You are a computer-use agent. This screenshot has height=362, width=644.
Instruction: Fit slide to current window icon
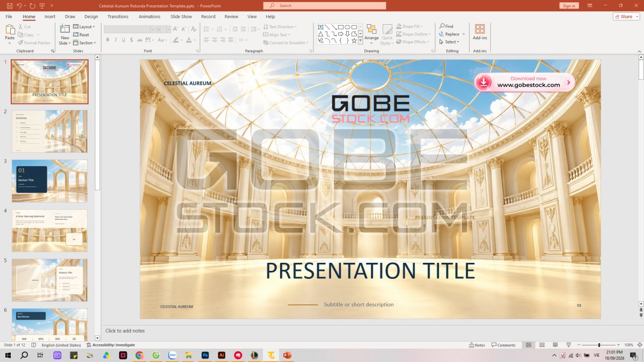coord(640,345)
